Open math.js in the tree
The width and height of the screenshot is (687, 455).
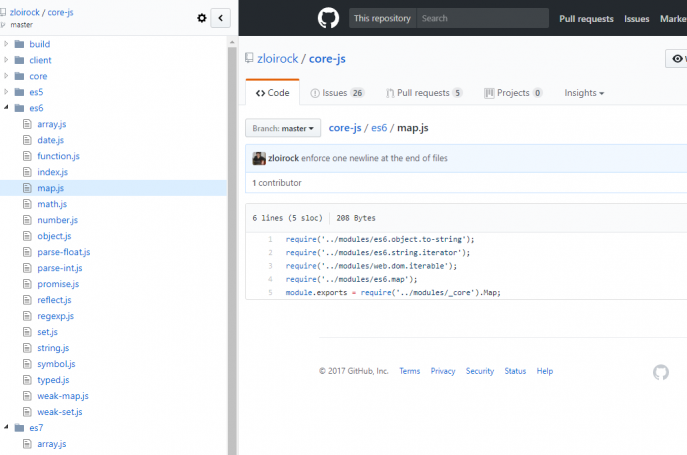click(x=52, y=204)
